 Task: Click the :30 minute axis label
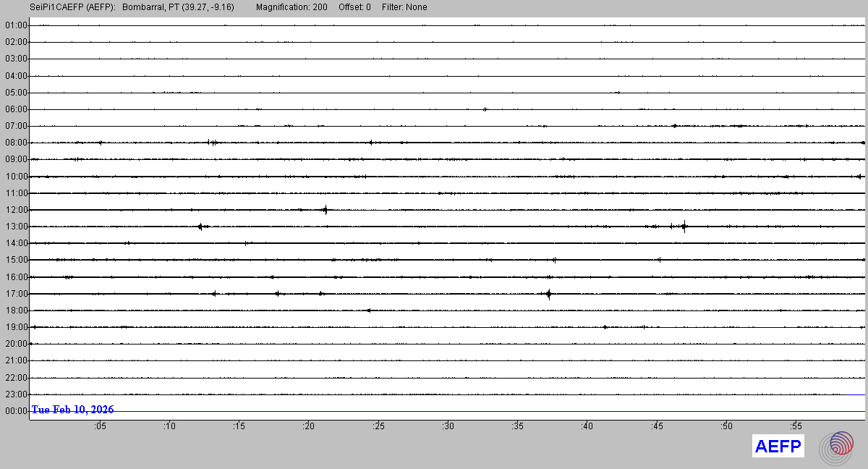click(x=448, y=426)
